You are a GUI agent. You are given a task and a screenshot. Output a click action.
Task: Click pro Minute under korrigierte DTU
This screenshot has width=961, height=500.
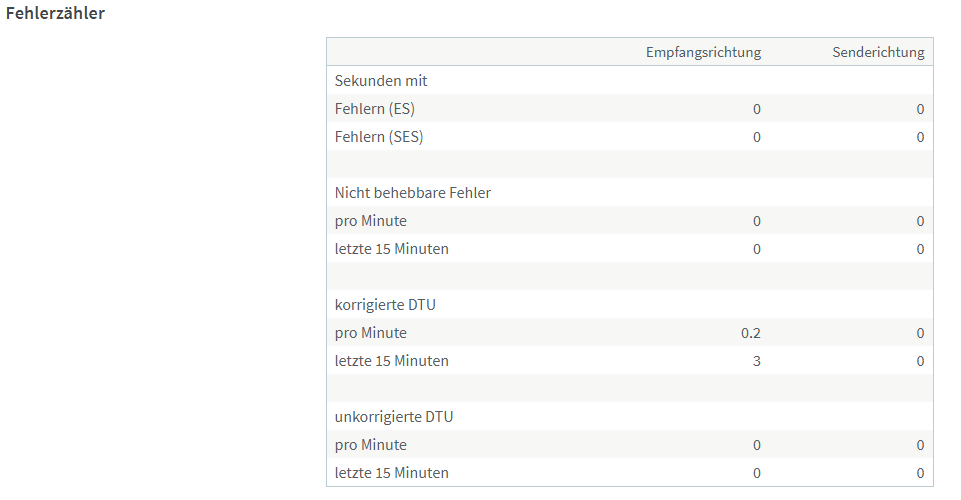pos(370,333)
